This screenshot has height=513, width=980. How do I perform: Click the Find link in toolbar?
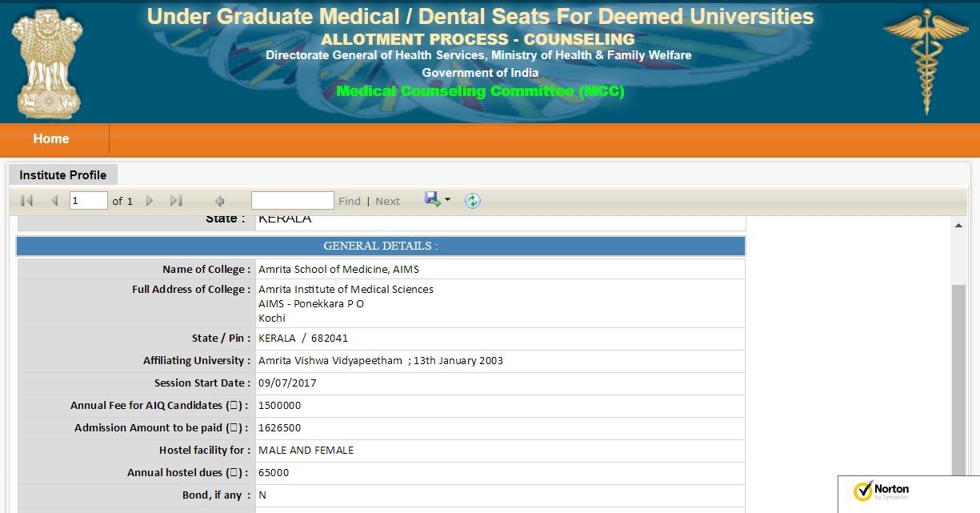point(350,201)
